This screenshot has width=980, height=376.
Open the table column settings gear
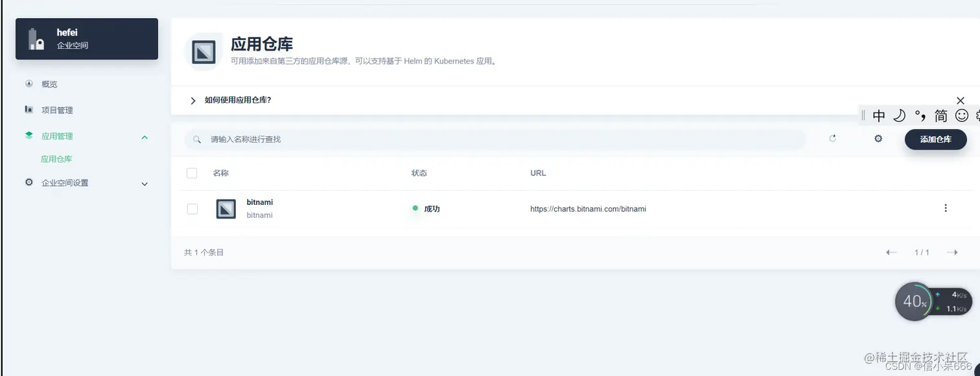click(878, 138)
